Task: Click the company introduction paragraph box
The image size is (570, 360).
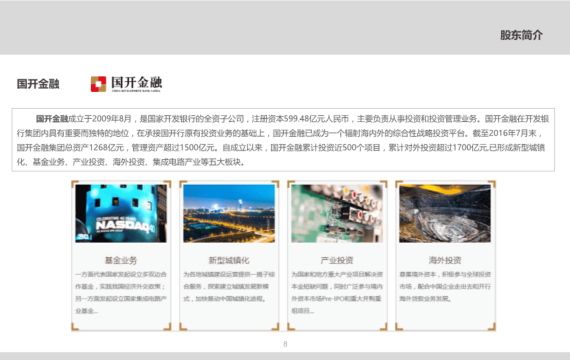Action: tap(283, 140)
